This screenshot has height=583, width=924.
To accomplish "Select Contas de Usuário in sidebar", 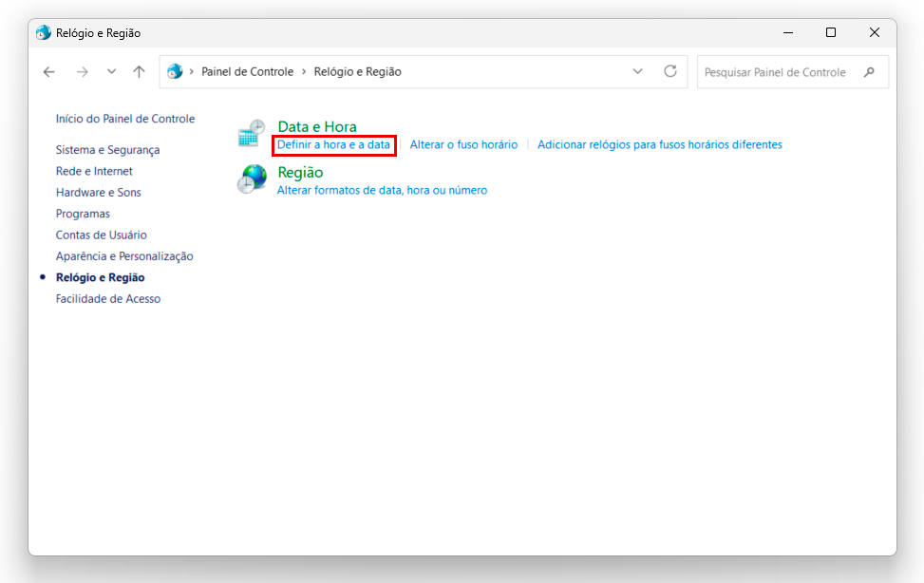I will (102, 235).
